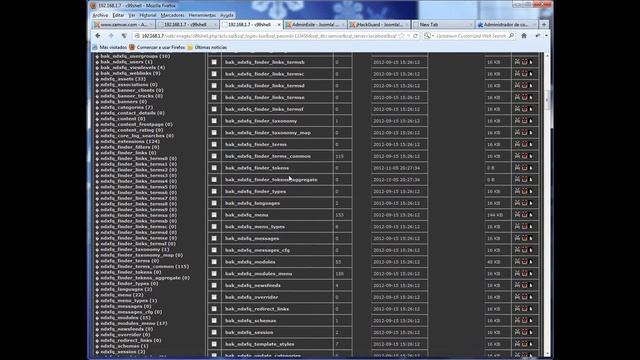This screenshot has height=360, width=640.
Task: Bookmark page with the star icon
Action: [x=402, y=36]
